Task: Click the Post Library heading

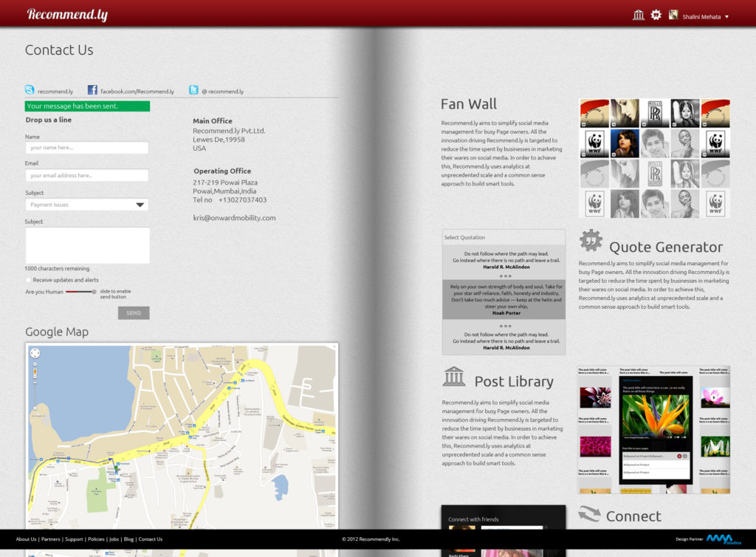Action: coord(514,381)
